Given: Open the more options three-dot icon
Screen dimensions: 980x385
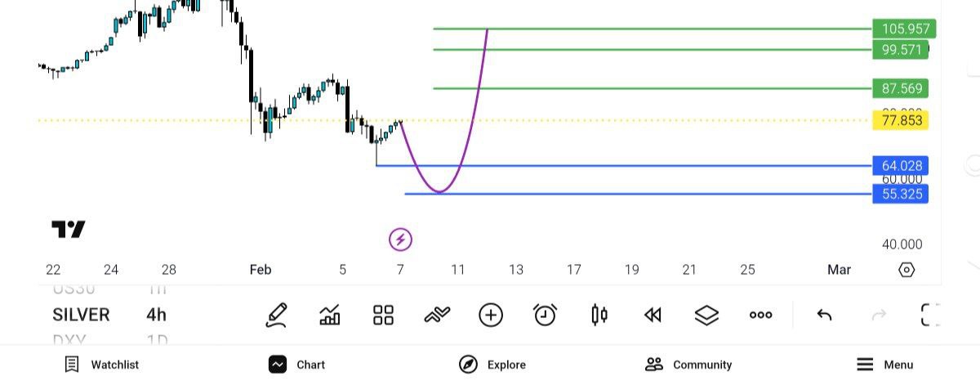Looking at the screenshot, I should (760, 315).
